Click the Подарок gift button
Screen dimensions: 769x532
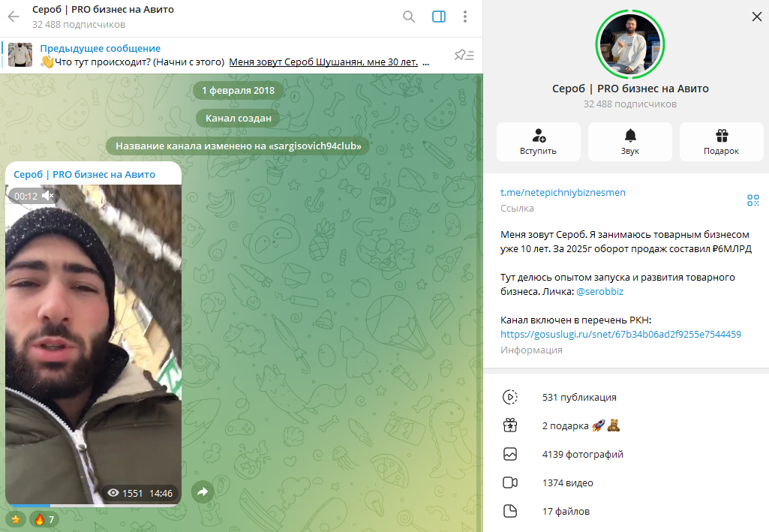point(721,142)
